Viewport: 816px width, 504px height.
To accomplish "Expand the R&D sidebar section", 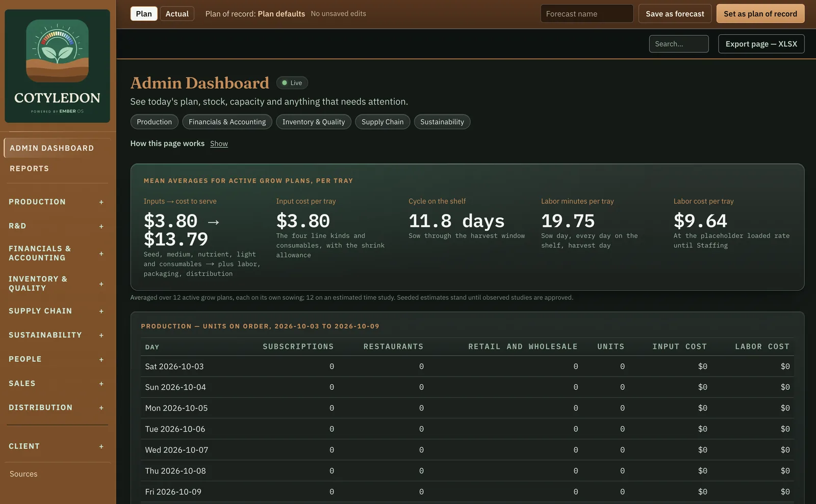I will coord(56,226).
